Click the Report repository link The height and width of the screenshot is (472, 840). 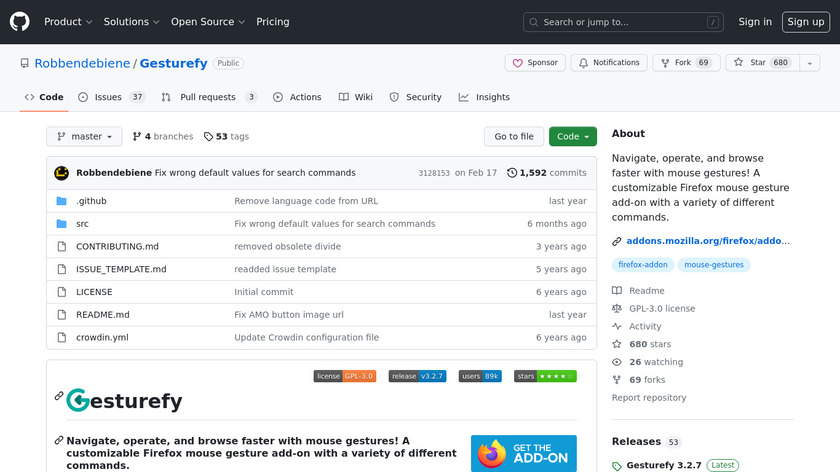649,398
